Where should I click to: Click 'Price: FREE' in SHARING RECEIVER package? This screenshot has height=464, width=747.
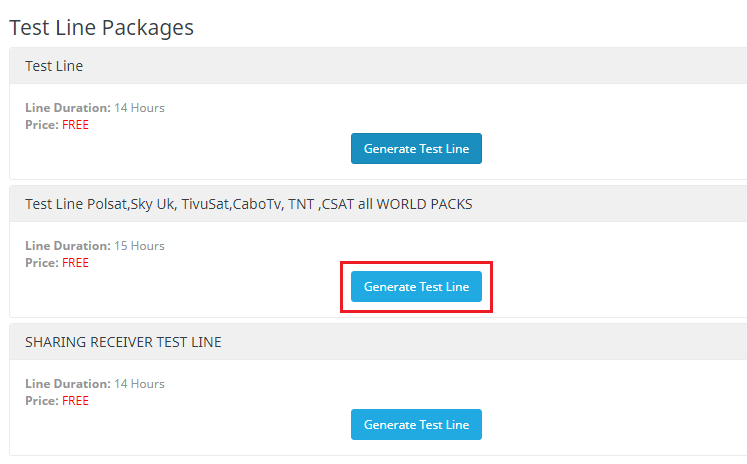point(57,401)
